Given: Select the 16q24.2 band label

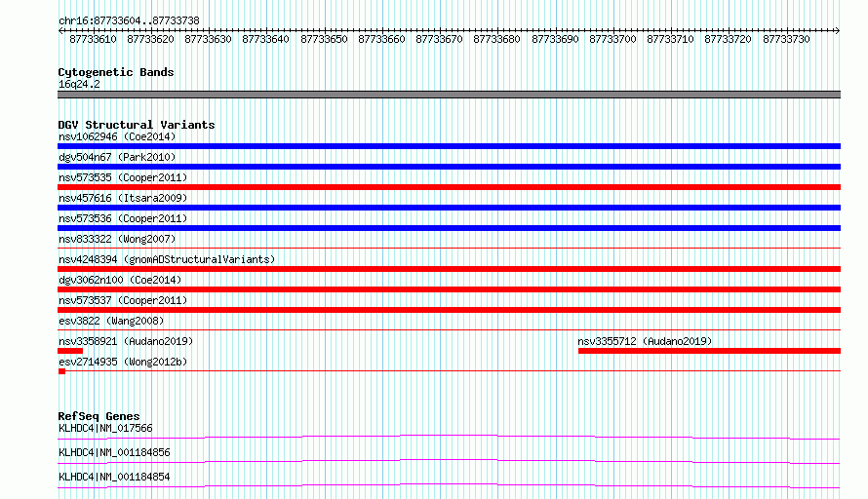Looking at the screenshot, I should (79, 84).
